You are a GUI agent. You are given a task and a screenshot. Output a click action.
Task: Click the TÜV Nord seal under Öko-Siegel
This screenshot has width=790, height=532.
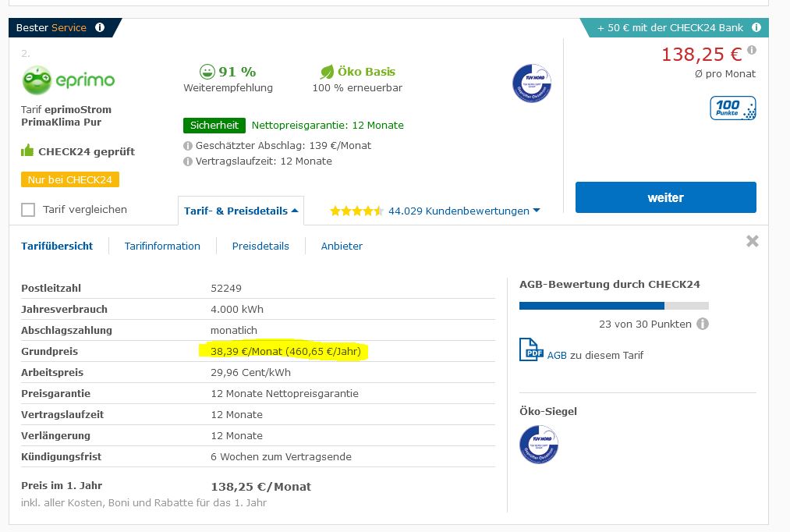click(x=539, y=445)
